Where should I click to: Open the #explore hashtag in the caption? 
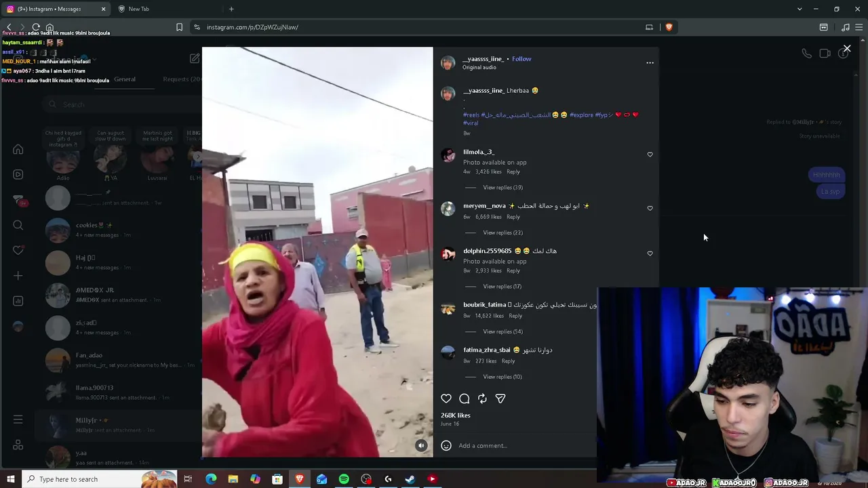click(581, 115)
